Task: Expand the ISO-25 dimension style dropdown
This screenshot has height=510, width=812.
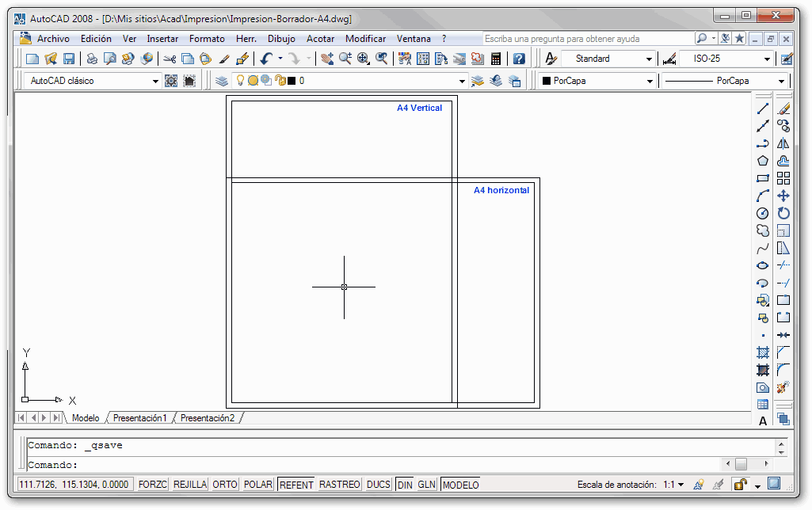Action: coord(767,59)
